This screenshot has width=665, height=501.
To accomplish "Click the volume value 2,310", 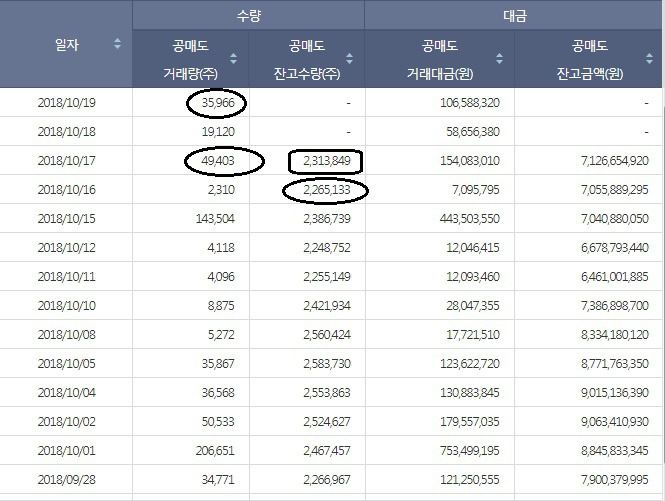I will pos(221,190).
